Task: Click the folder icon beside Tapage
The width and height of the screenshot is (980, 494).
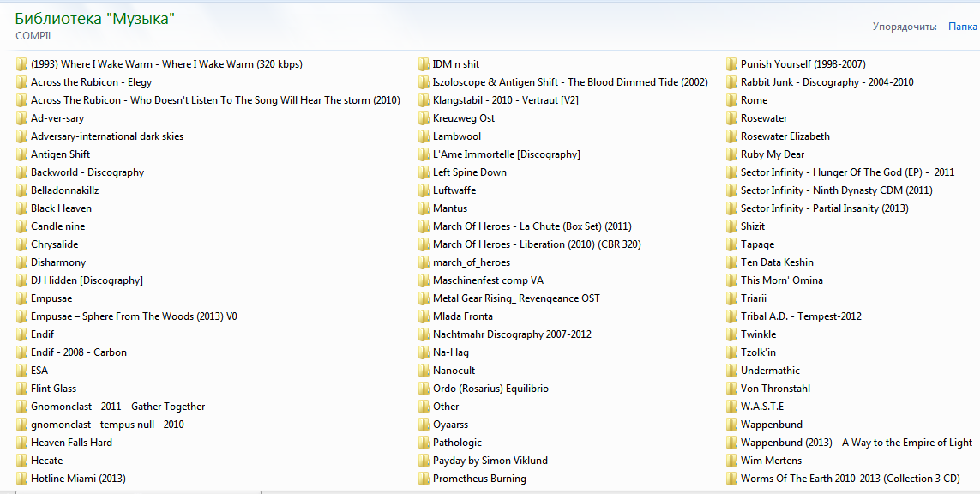Action: pos(732,244)
